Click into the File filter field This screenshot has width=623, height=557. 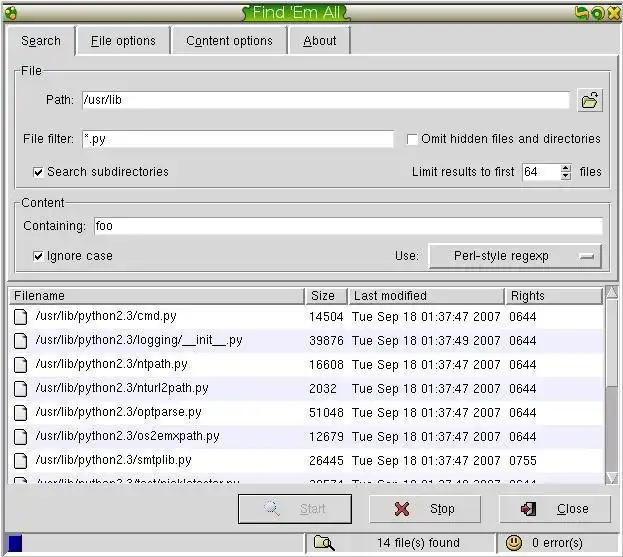238,139
